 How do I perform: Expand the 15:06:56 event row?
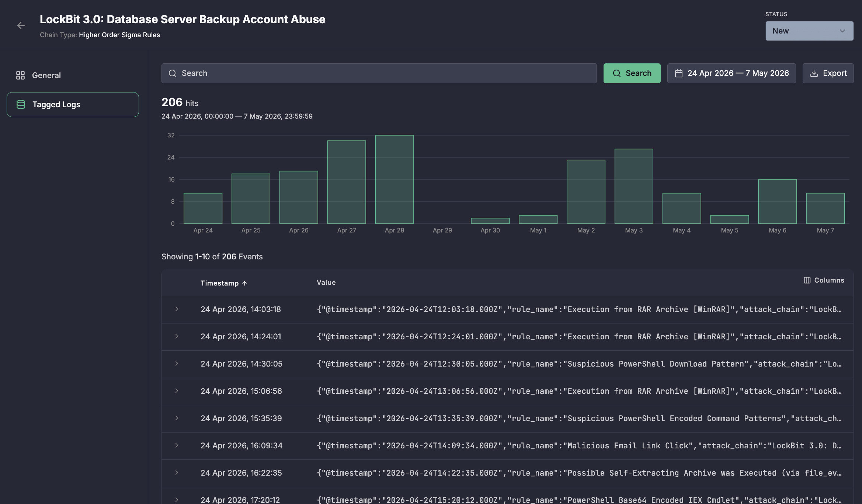[x=177, y=391]
